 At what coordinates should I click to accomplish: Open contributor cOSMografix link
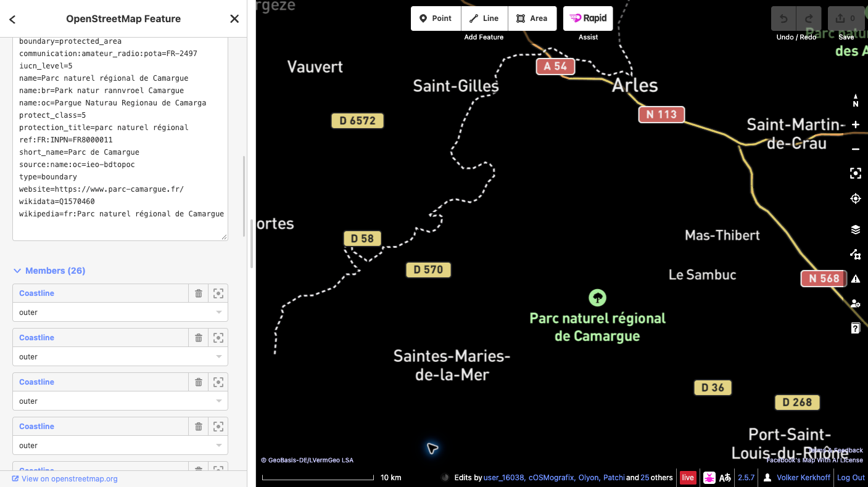point(552,478)
